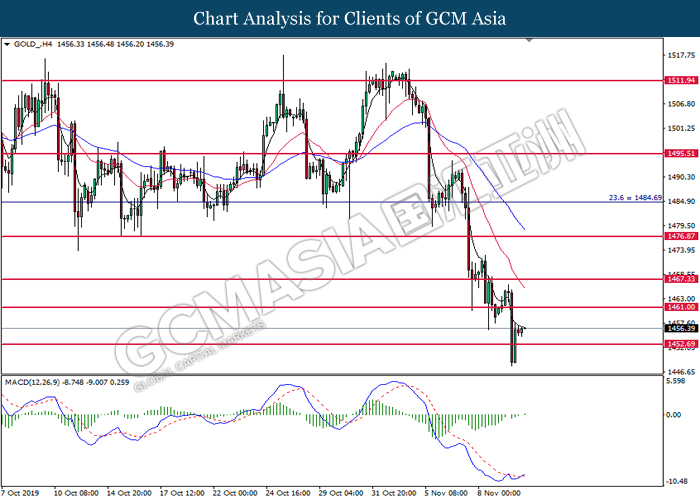Click the 14 Oct 20:00 time label
700x500 pixels.
[x=129, y=493]
